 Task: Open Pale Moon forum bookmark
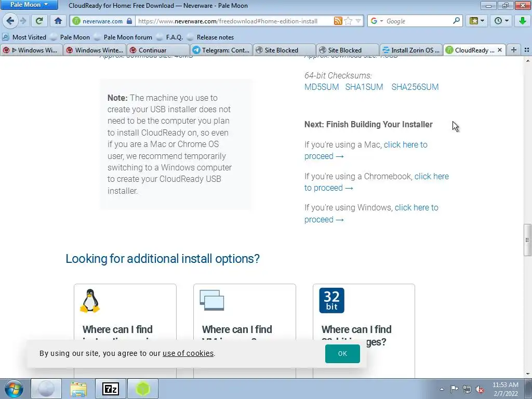pos(123,37)
